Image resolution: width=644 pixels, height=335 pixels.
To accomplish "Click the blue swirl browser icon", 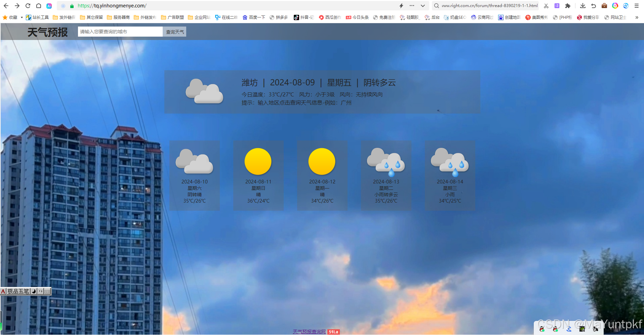I will coord(626,6).
